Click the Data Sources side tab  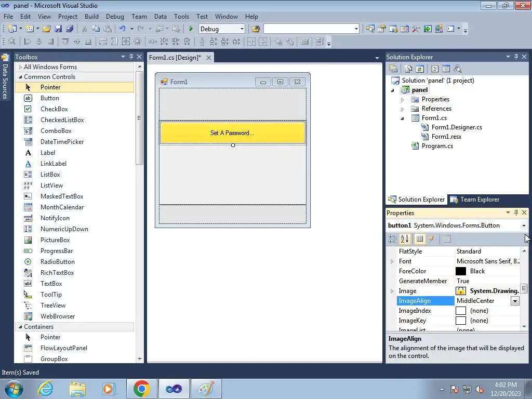click(x=5, y=77)
